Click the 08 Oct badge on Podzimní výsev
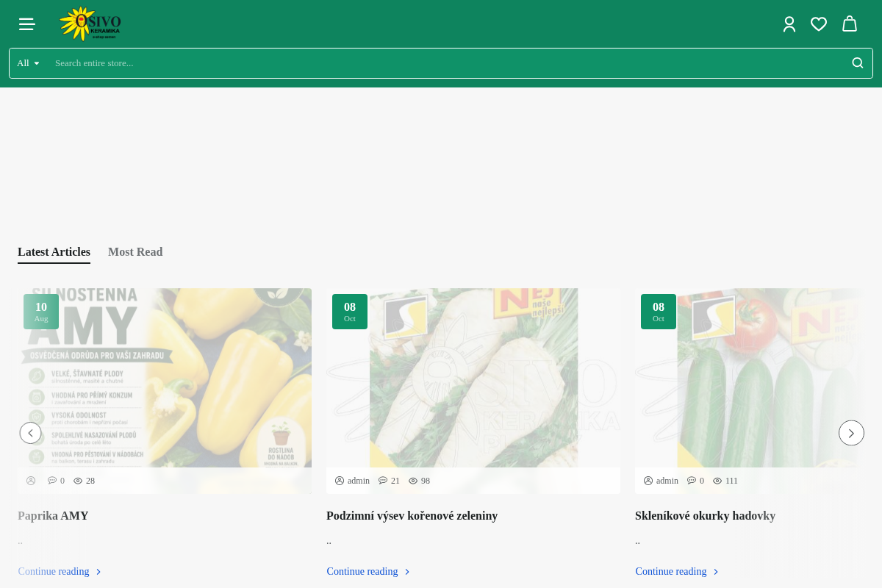This screenshot has height=588, width=882. pyautogui.click(x=350, y=312)
